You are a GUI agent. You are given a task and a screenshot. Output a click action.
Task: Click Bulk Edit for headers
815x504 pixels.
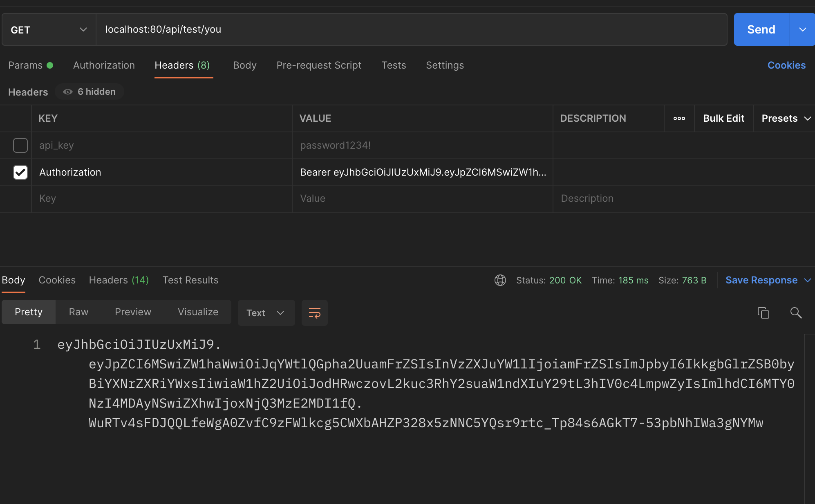coord(723,118)
